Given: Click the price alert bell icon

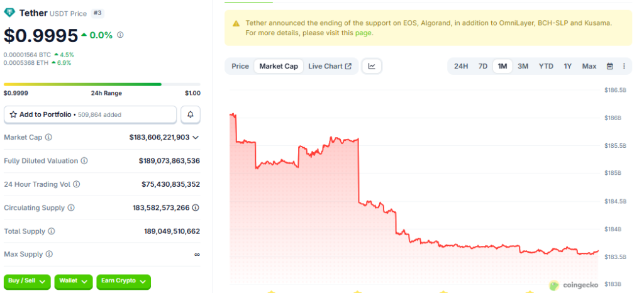Looking at the screenshot, I should [191, 114].
